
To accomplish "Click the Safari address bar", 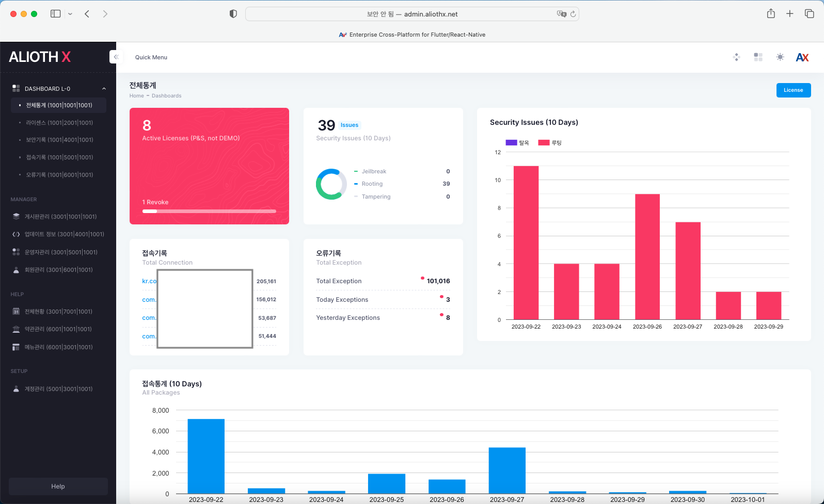I will tap(411, 14).
